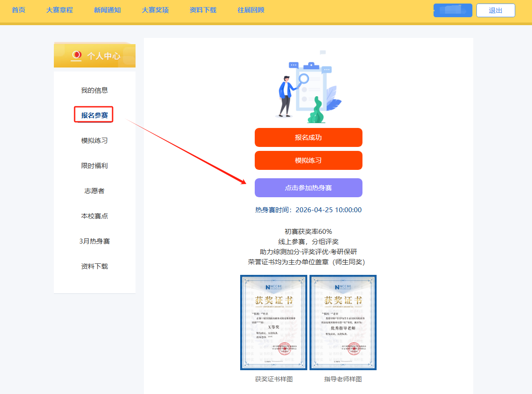Go to 新闻通知 page

107,10
